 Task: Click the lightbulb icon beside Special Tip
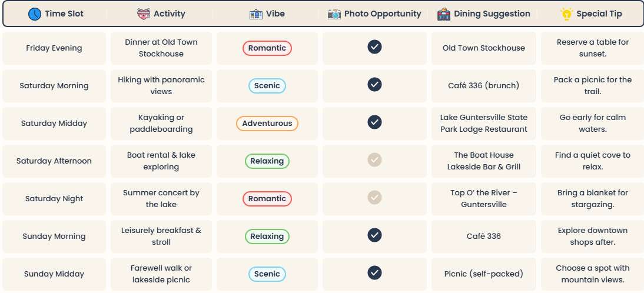pos(567,14)
